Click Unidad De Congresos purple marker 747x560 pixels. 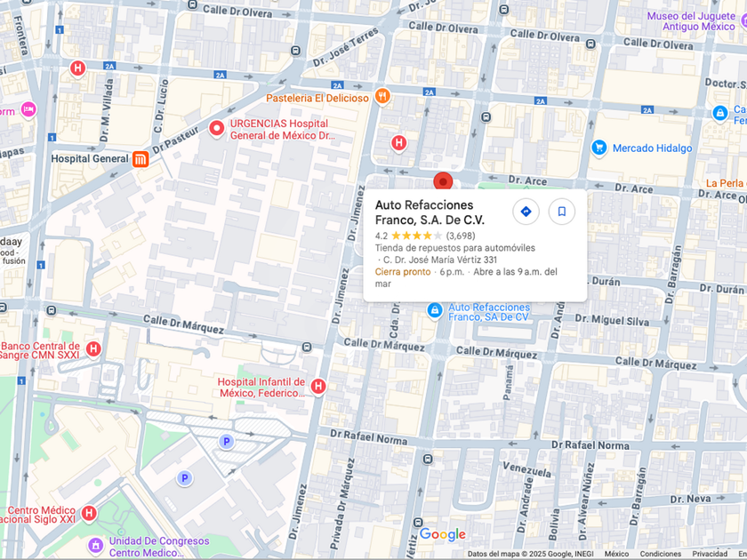click(x=96, y=545)
